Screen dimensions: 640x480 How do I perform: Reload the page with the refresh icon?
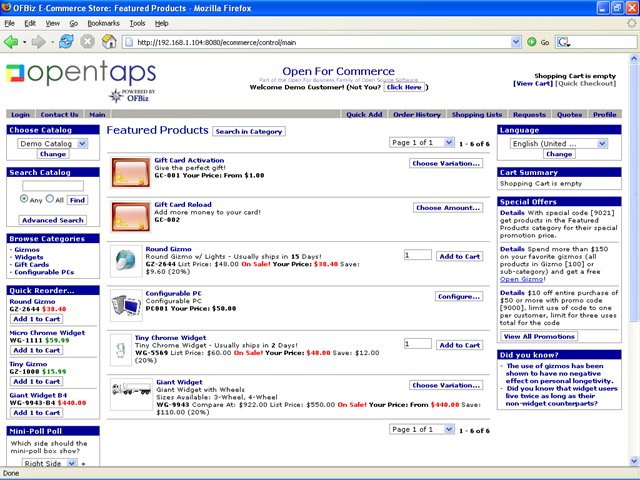[66, 42]
